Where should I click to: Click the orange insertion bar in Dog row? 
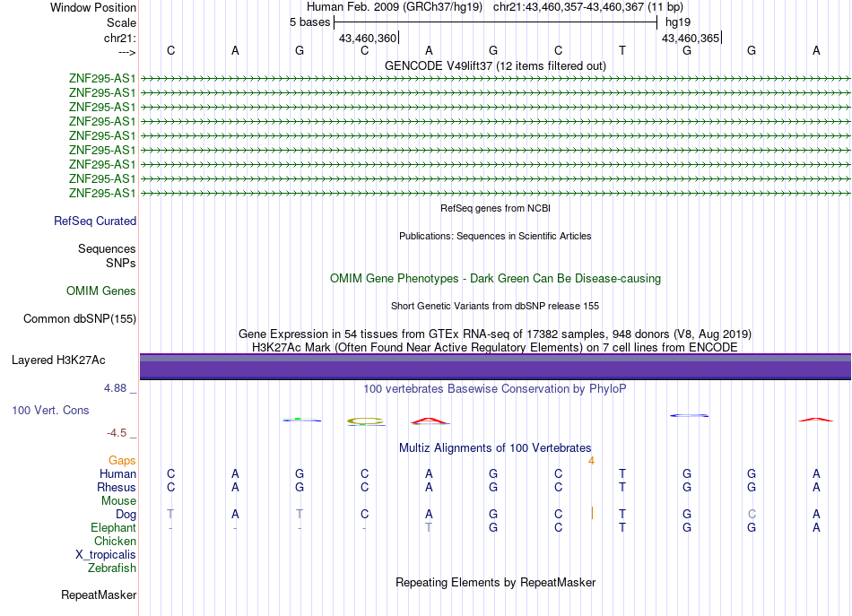[592, 513]
